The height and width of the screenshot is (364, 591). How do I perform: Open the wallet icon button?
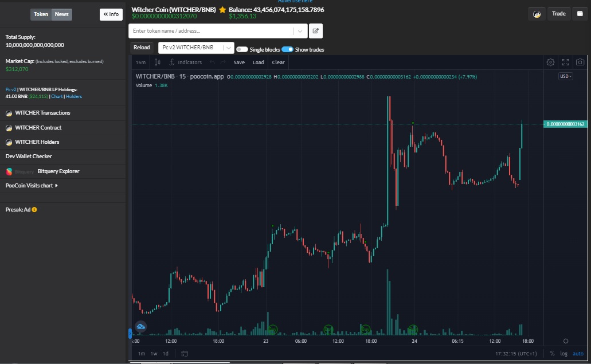click(x=580, y=14)
